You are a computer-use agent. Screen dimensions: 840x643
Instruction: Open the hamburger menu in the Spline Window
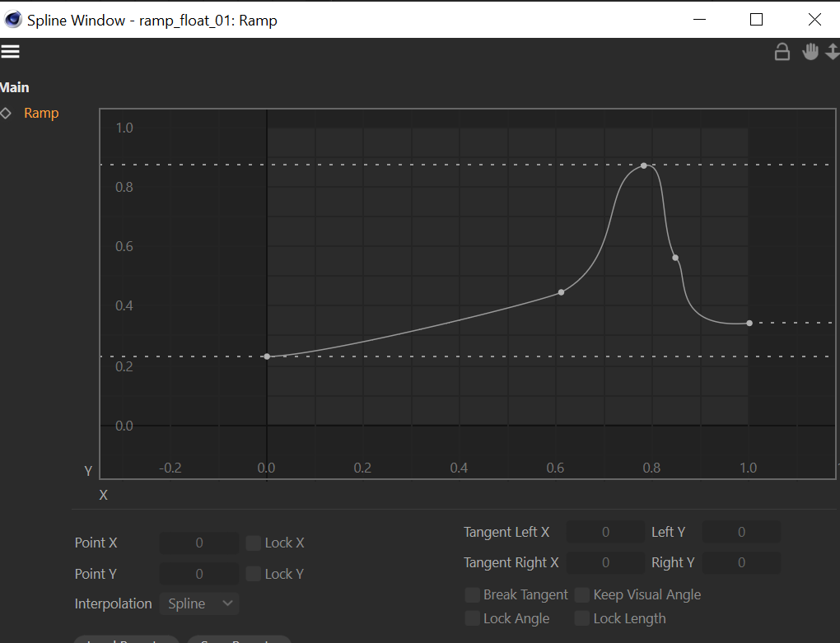pyautogui.click(x=10, y=52)
